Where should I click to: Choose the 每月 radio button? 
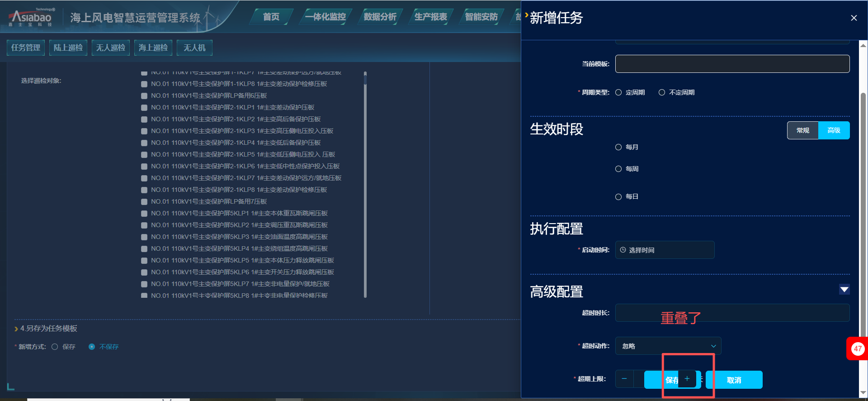pyautogui.click(x=618, y=147)
